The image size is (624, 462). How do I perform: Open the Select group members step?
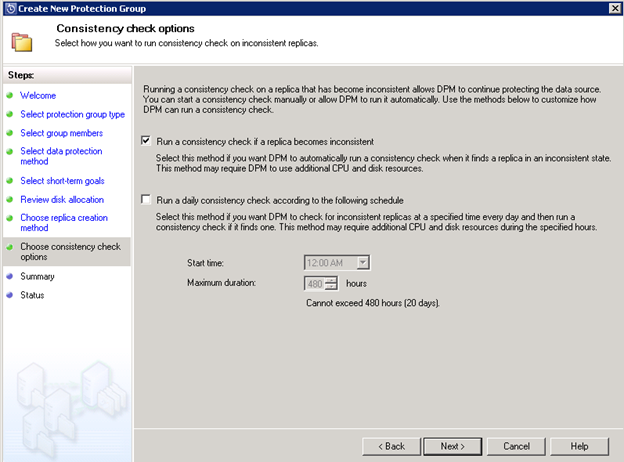[62, 133]
